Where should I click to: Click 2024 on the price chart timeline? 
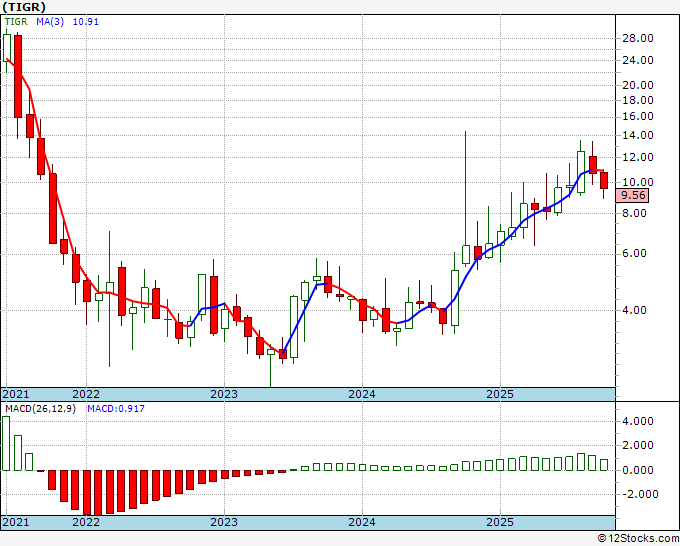pos(362,394)
